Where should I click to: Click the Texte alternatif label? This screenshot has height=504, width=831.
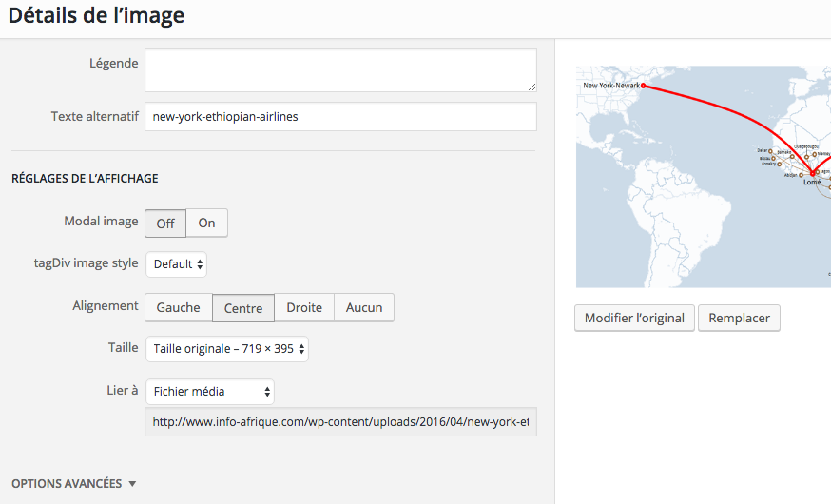tap(94, 116)
